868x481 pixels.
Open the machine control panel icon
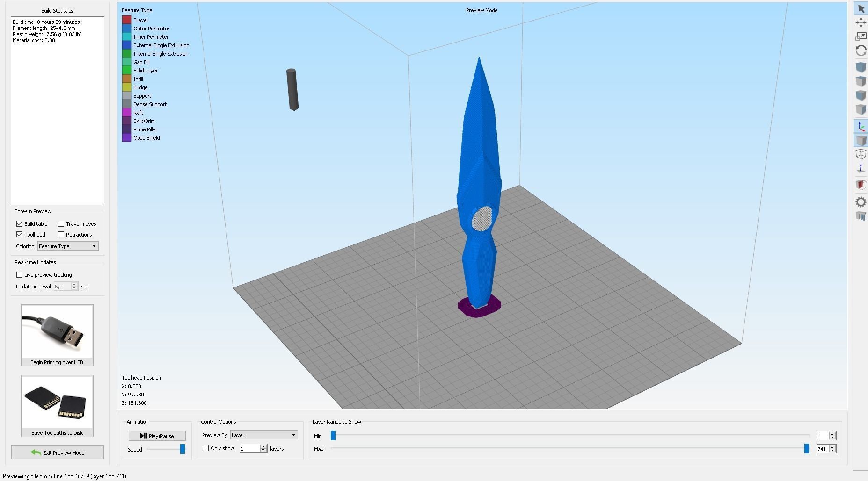(x=861, y=216)
